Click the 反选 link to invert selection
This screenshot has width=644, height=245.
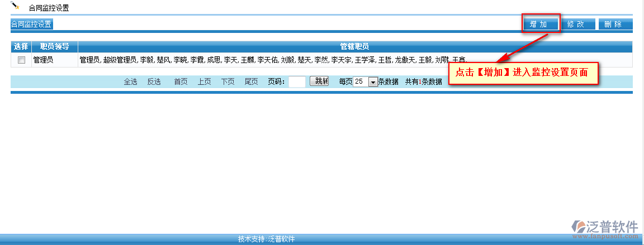pyautogui.click(x=154, y=82)
